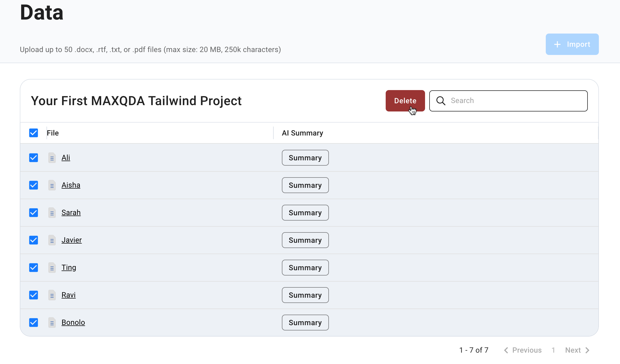The height and width of the screenshot is (364, 620).
Task: Open the document icon beside Ting
Action: pyautogui.click(x=52, y=268)
